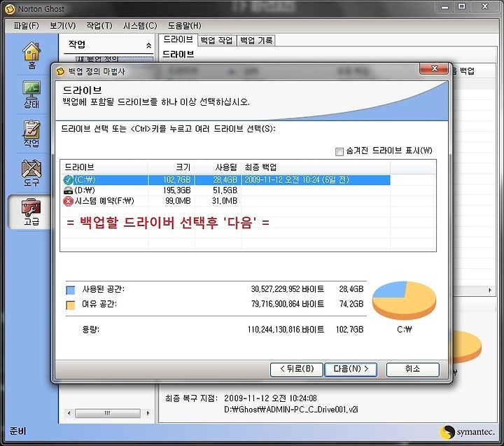Open the 파일(F) menu
This screenshot has height=446, width=504.
(26, 26)
